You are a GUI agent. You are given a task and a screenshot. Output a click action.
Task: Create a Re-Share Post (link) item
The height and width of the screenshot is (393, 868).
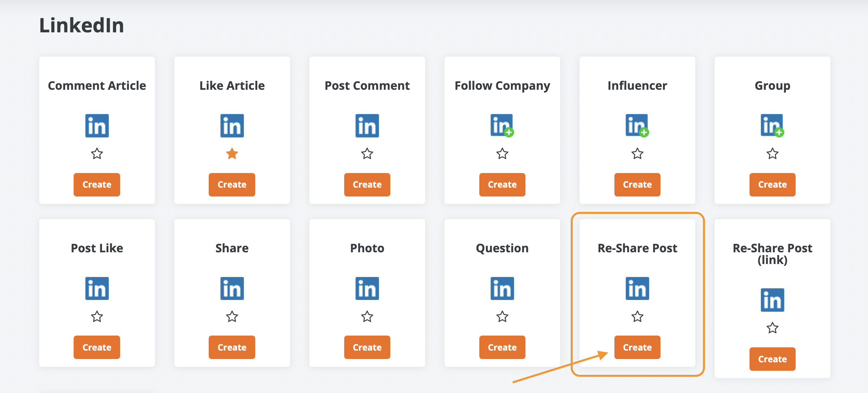tap(773, 359)
